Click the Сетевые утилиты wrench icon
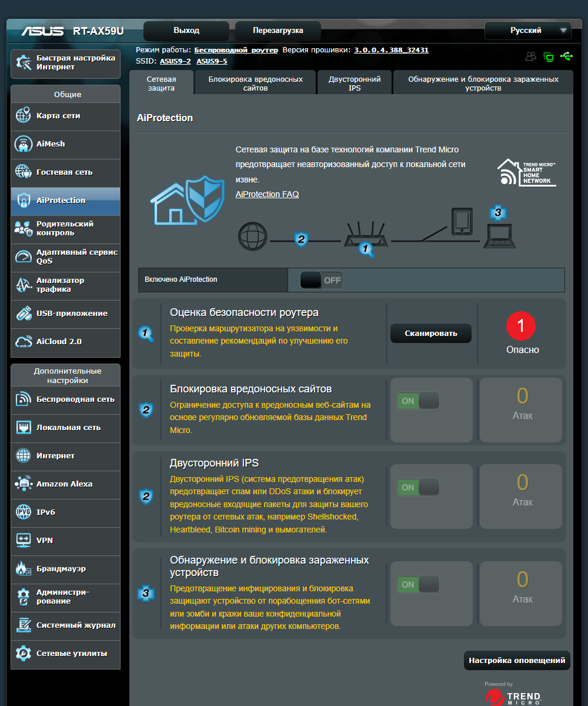This screenshot has width=588, height=706. [x=23, y=653]
